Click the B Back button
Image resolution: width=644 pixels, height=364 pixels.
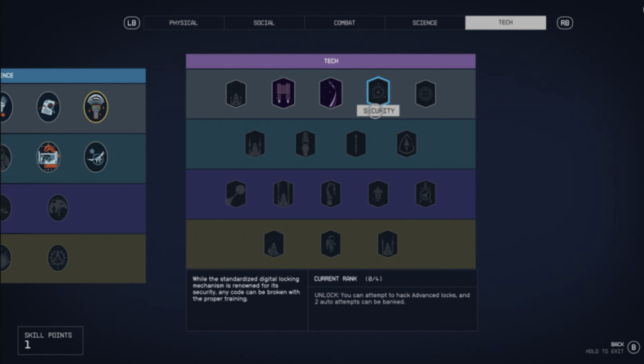click(x=633, y=347)
